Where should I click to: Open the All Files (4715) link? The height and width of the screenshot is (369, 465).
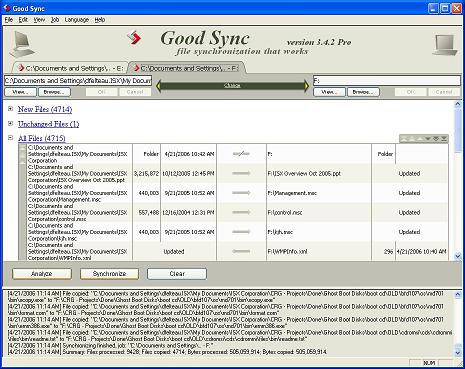pos(42,138)
